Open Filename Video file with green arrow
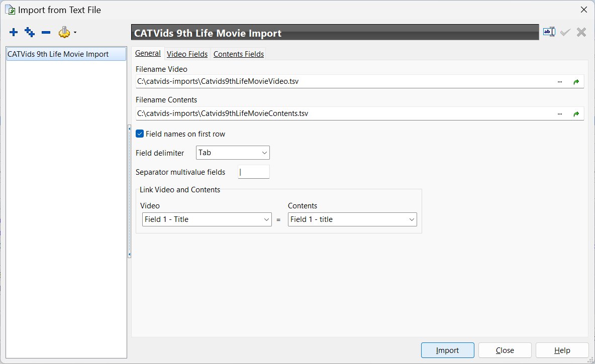This screenshot has width=595, height=364. (576, 81)
